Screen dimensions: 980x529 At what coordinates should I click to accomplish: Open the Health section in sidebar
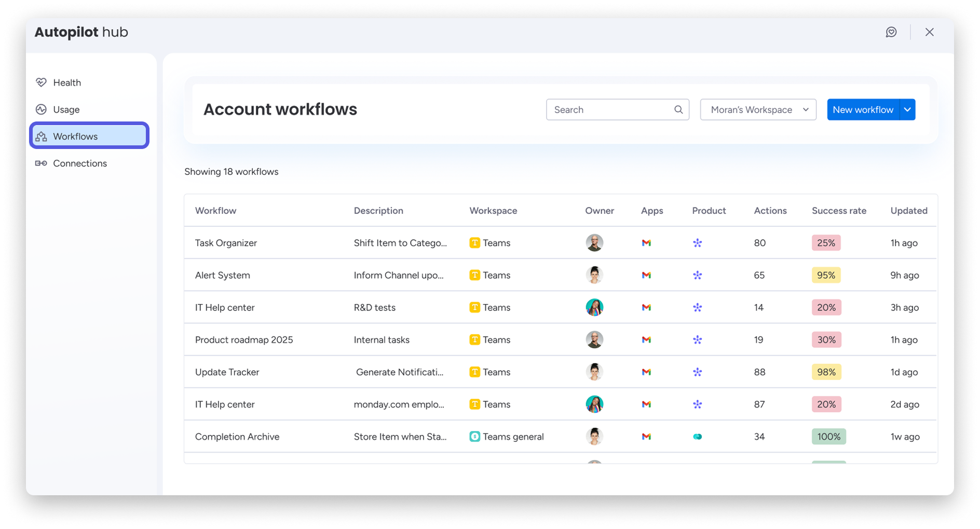(67, 83)
